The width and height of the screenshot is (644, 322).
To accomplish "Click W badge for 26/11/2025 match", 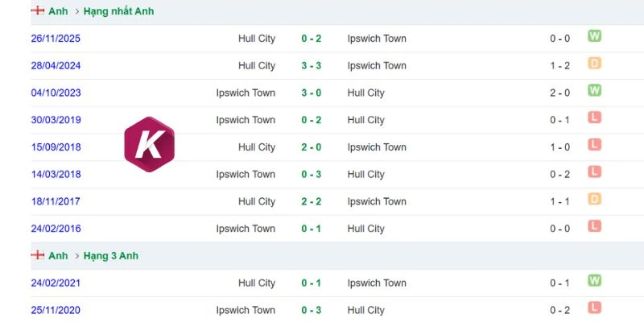I will [594, 36].
